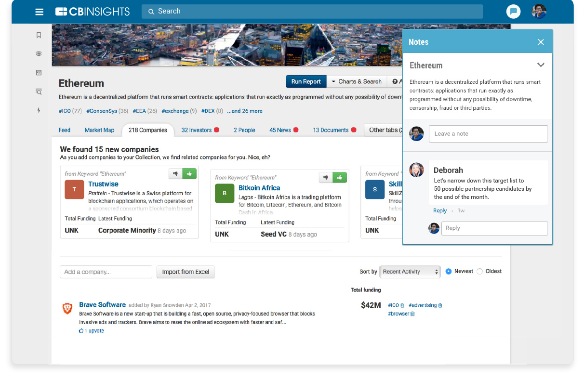The width and height of the screenshot is (584, 392).
Task: Click the bookmark sidebar icon
Action: click(39, 35)
